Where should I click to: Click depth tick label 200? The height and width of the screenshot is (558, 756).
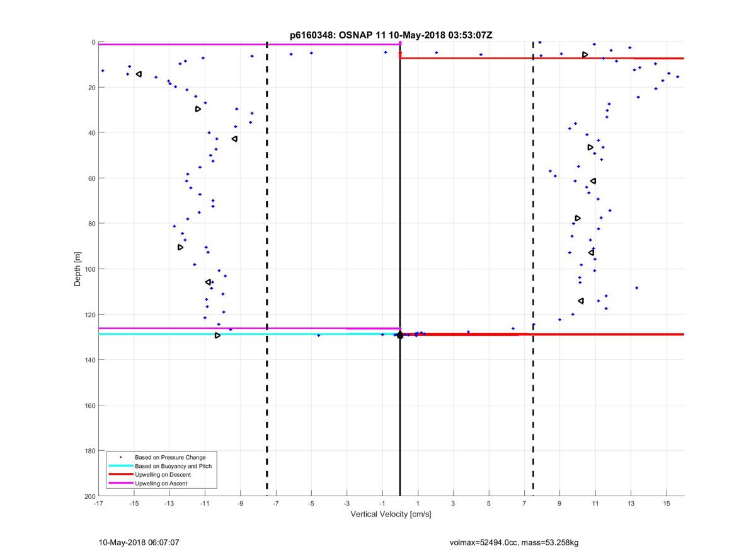89,496
